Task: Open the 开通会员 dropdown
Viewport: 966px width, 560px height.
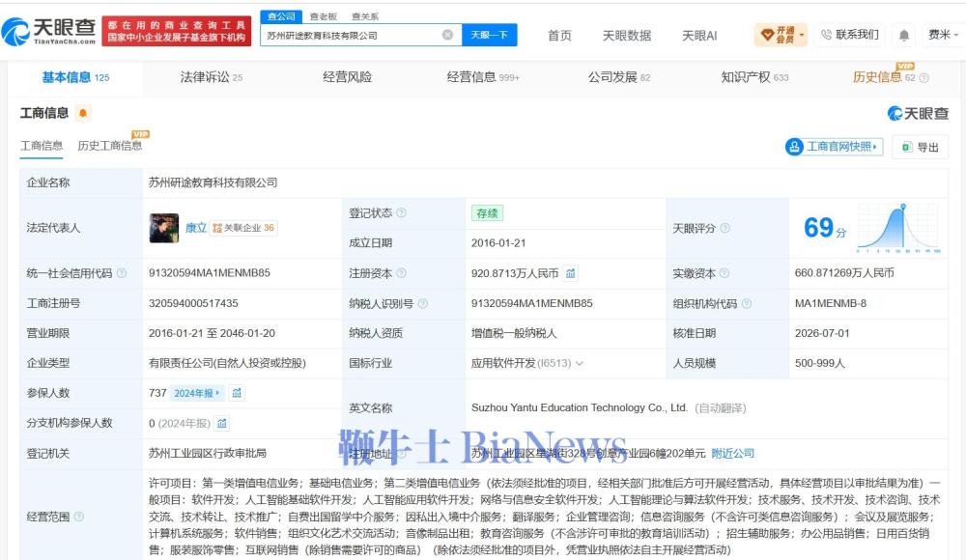Action: [x=781, y=35]
